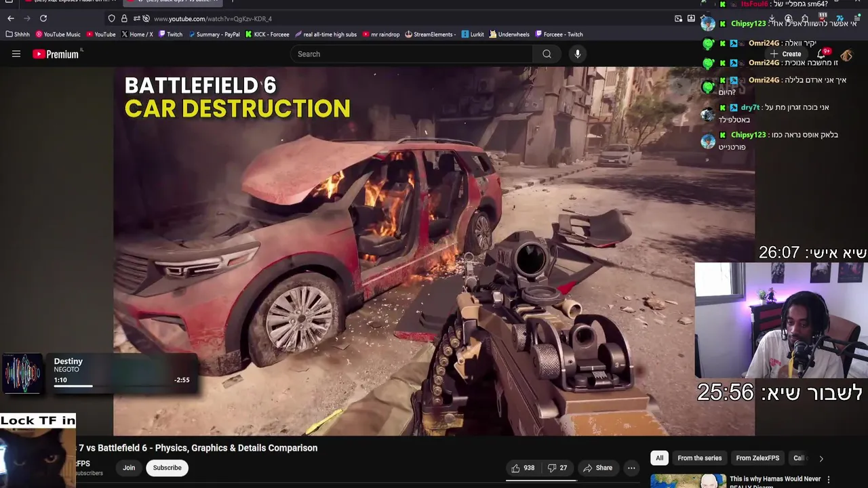The height and width of the screenshot is (488, 868).
Task: Click the Physics, Graphics & Details Comparison title
Action: pos(197,448)
